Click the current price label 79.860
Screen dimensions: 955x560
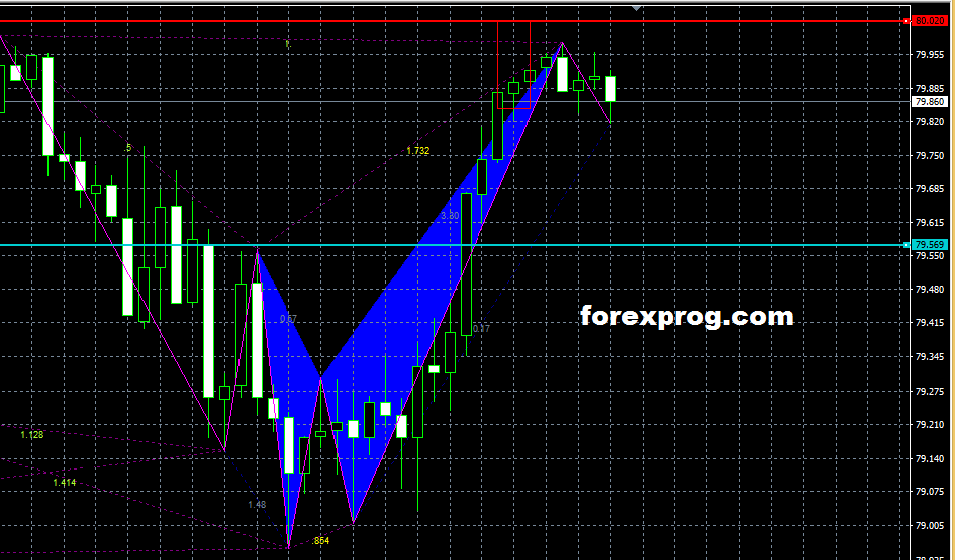coord(930,101)
